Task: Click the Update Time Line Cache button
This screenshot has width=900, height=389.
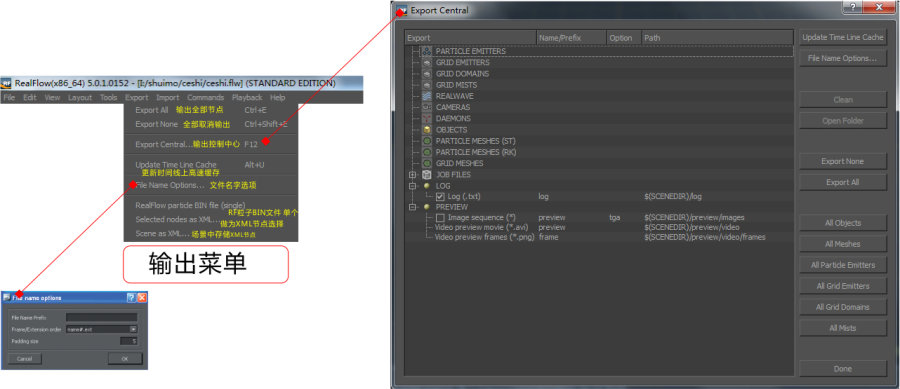Action: (843, 37)
